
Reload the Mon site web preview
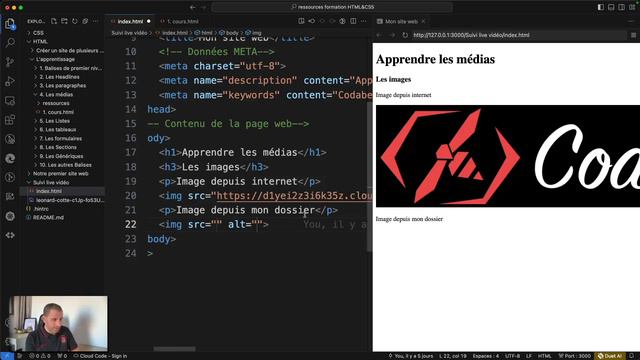405,35
